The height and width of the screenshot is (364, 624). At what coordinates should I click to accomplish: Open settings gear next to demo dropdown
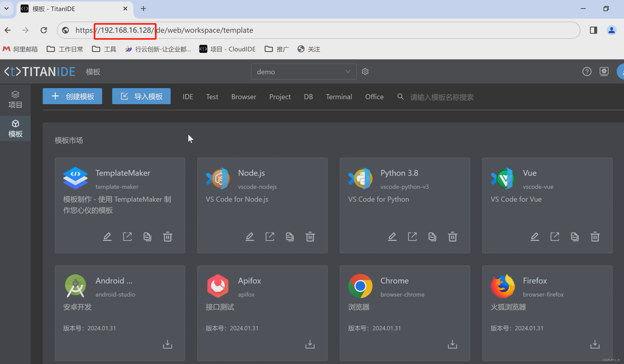tap(365, 71)
